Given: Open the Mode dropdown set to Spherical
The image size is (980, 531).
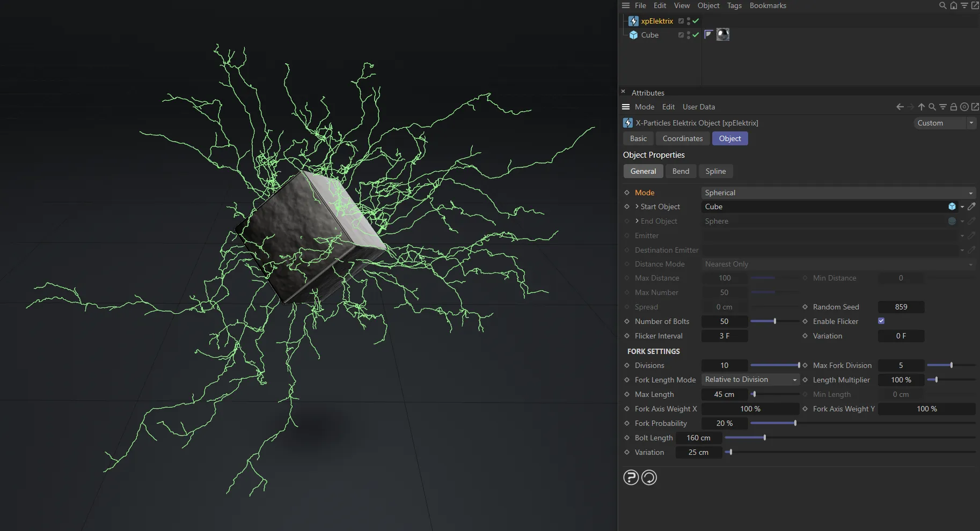Looking at the screenshot, I should [x=838, y=193].
